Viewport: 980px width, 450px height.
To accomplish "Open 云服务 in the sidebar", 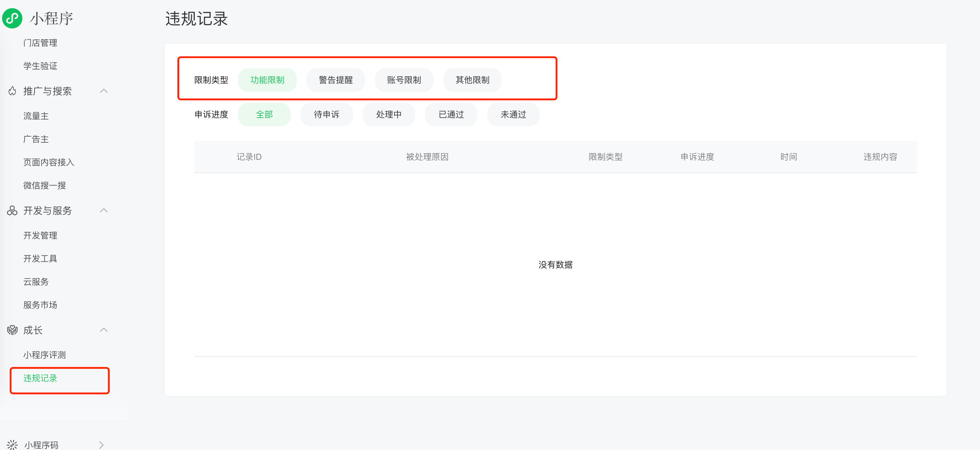I will click(36, 282).
